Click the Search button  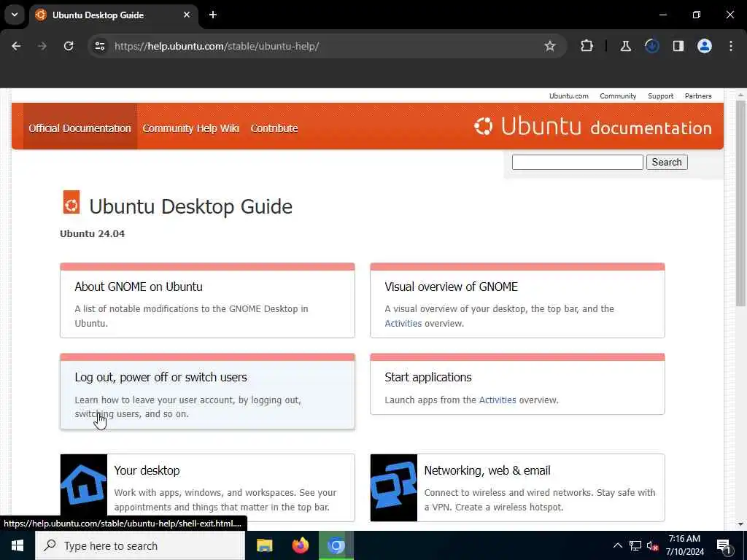[x=667, y=162]
